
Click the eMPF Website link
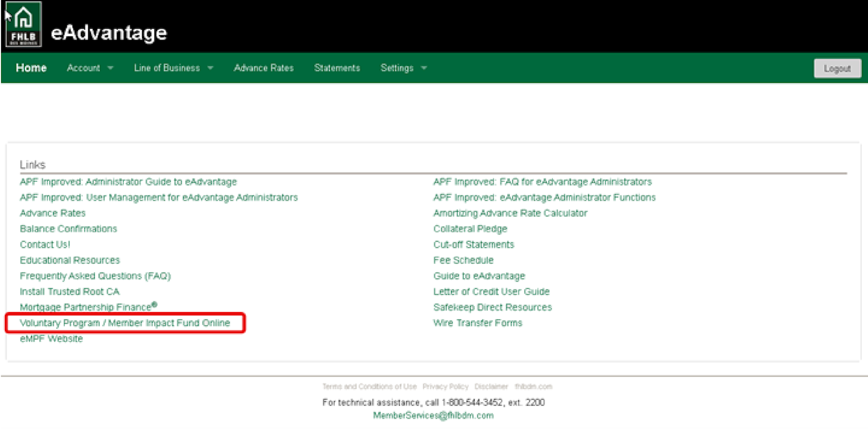pos(52,339)
